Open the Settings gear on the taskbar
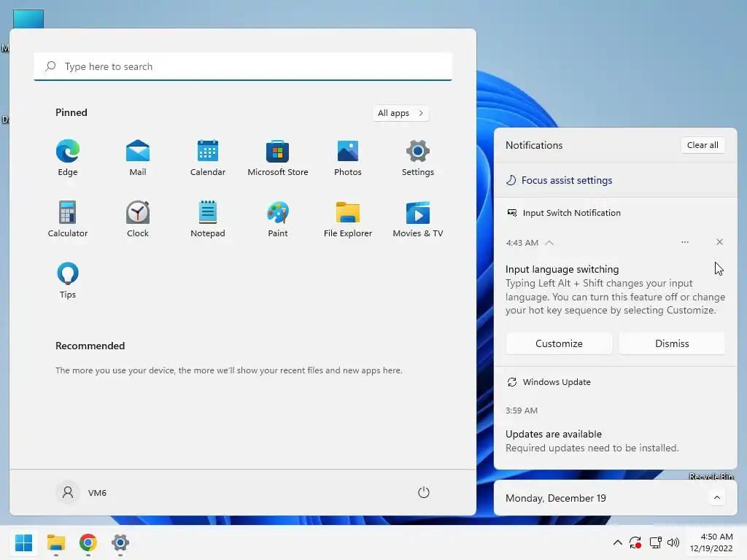 pos(120,542)
